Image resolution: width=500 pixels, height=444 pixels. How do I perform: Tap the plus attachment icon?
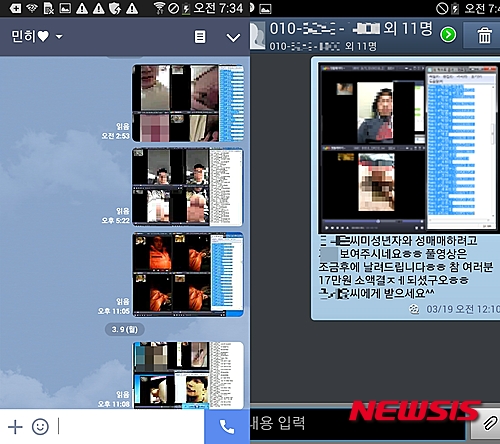point(15,427)
